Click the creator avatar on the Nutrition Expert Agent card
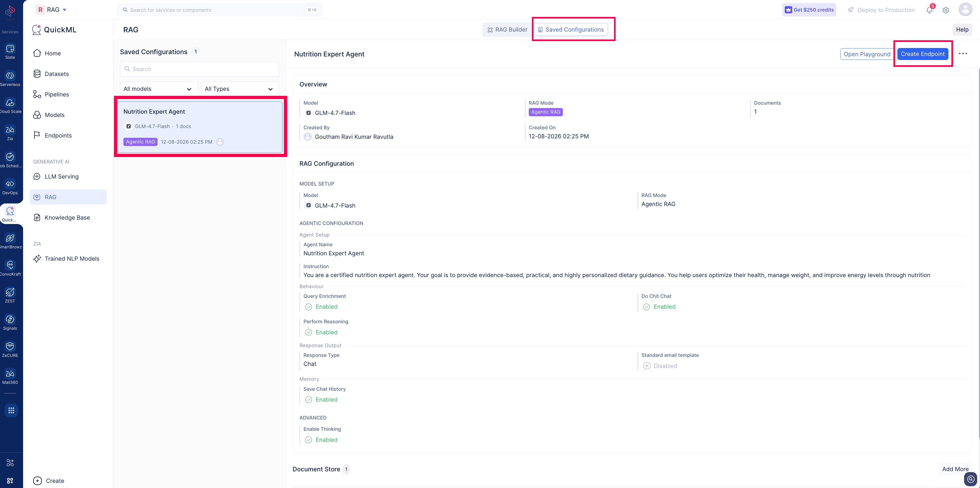Screen dimensions: 980x488 click(x=220, y=142)
